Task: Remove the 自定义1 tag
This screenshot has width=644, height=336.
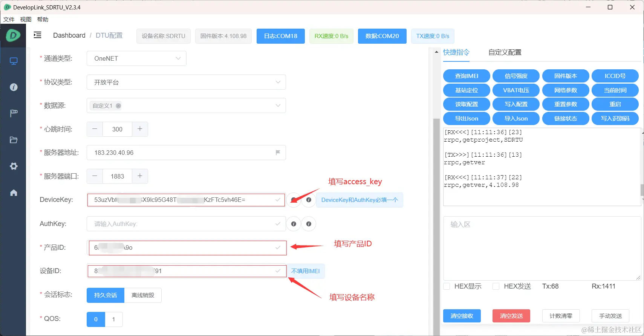Action: [x=118, y=106]
